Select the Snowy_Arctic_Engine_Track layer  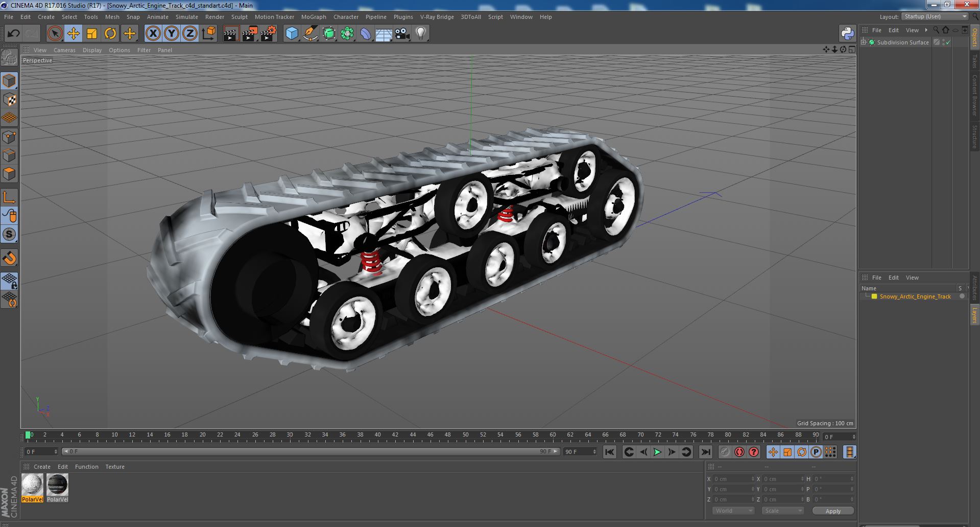click(x=915, y=296)
